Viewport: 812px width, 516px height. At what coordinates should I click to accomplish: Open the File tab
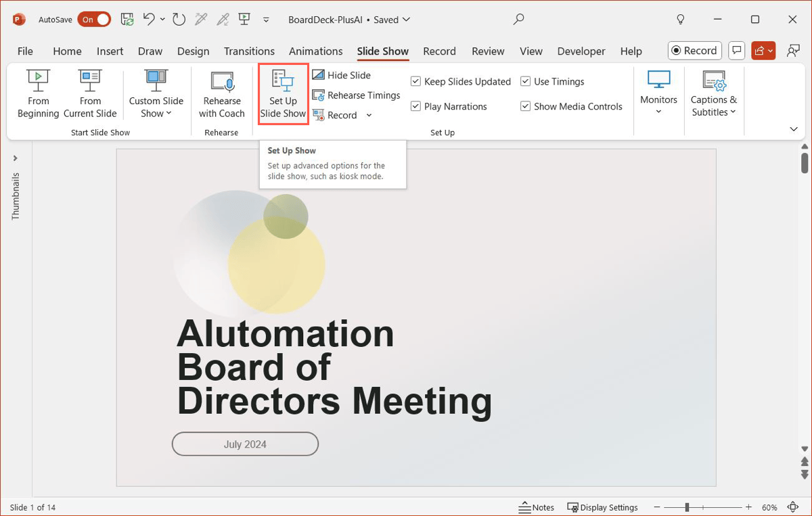(25, 51)
